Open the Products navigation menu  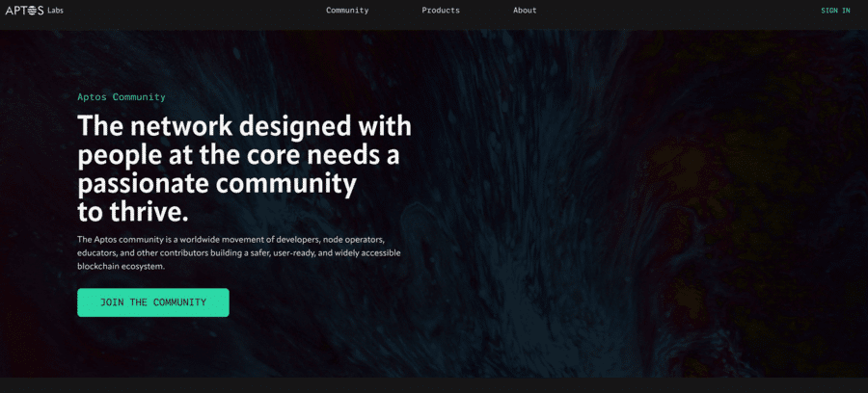coord(441,10)
